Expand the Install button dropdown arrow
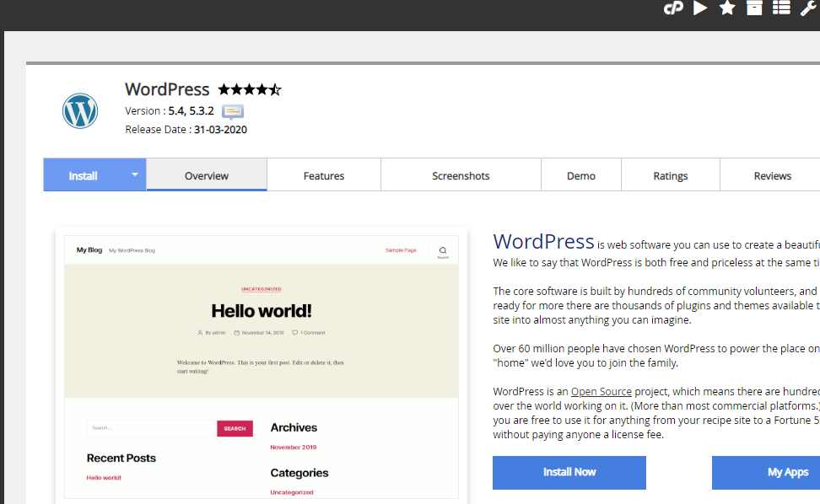The width and height of the screenshot is (820, 504). click(134, 175)
